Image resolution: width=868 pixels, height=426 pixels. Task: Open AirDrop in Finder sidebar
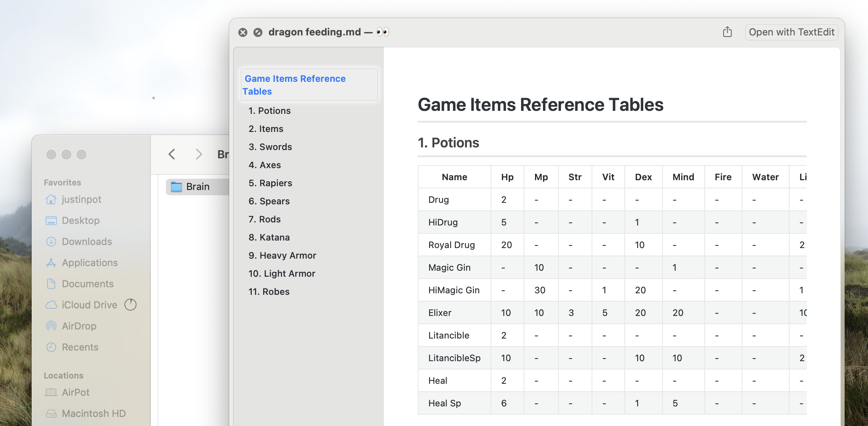(71, 326)
